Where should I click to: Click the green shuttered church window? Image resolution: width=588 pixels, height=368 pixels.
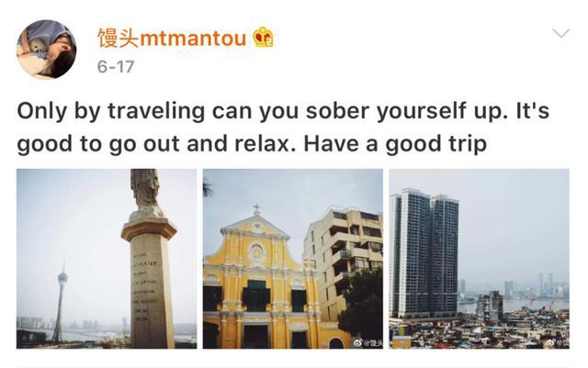[x=256, y=295]
